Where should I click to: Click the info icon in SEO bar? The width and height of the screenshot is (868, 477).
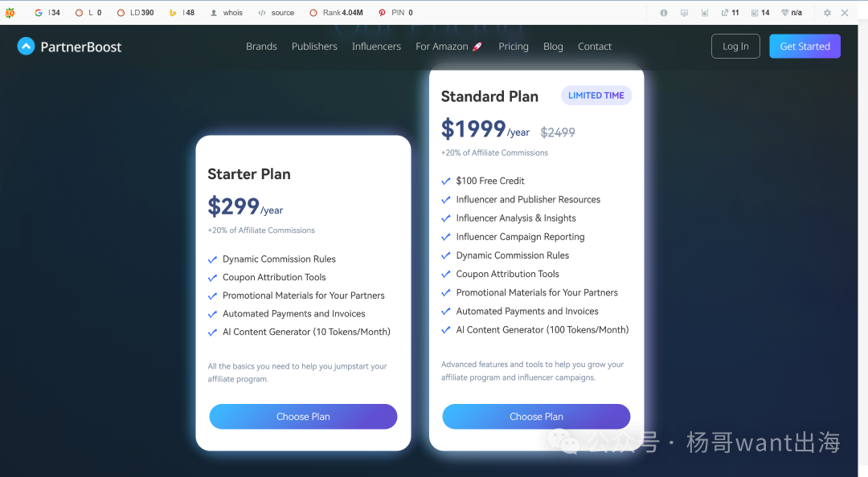point(664,13)
